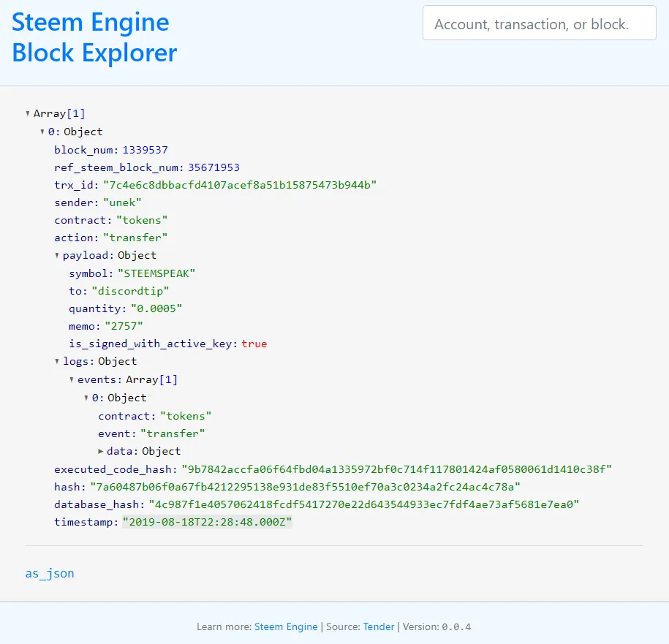Click the is_signed_with_active_key true value
The width and height of the screenshot is (669, 644).
[254, 344]
